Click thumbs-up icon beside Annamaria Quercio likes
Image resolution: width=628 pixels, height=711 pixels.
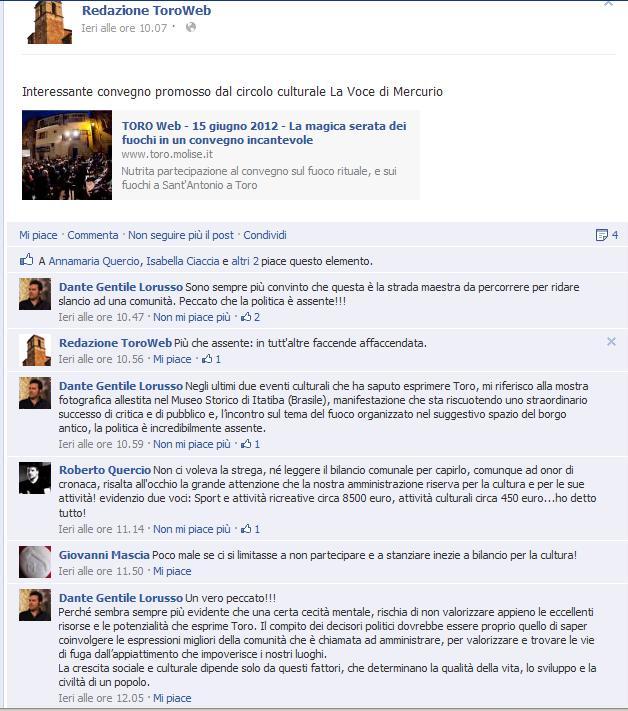click(x=27, y=260)
